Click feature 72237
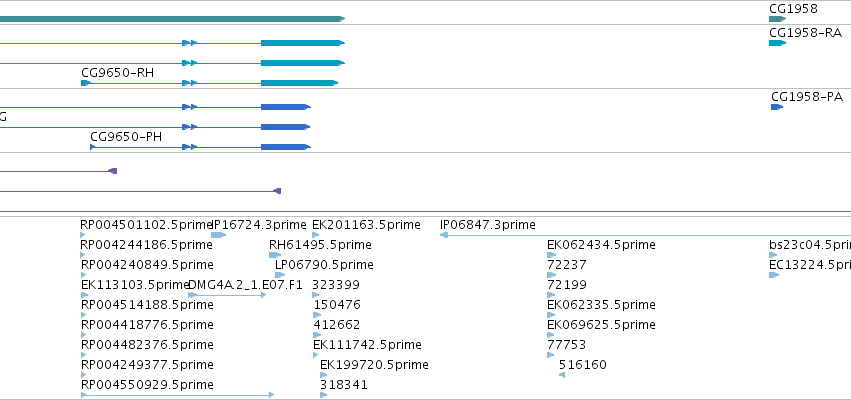Screen dimensions: 851x400 [567, 265]
